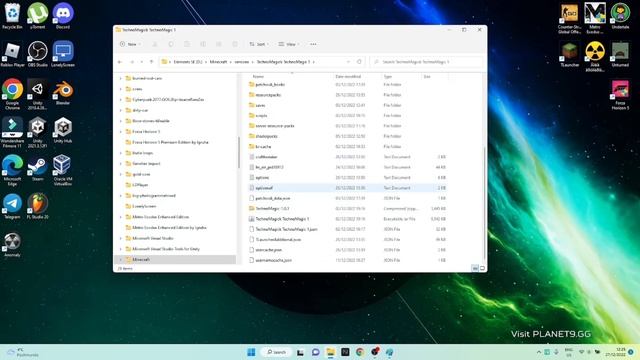Image resolution: width=640 pixels, height=360 pixels.
Task: Click navigation pane scrollbar
Action: point(239,153)
